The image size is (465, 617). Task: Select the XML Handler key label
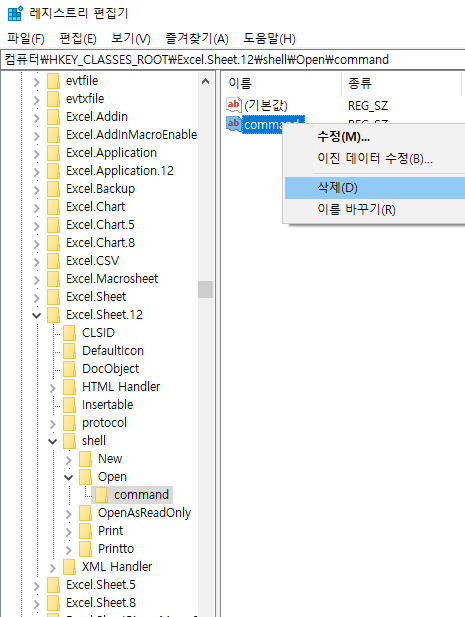[x=117, y=567]
